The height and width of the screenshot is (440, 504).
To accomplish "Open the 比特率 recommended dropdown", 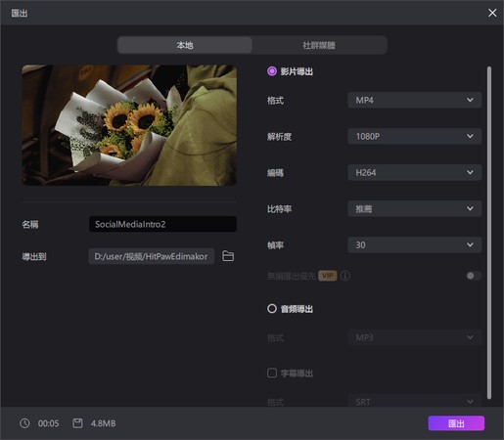I will (415, 208).
